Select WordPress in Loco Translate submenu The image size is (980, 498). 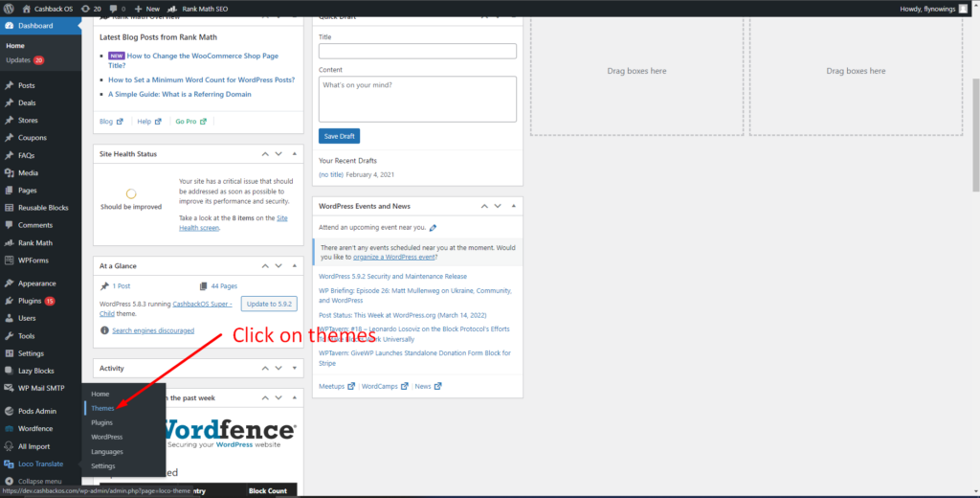click(x=107, y=438)
